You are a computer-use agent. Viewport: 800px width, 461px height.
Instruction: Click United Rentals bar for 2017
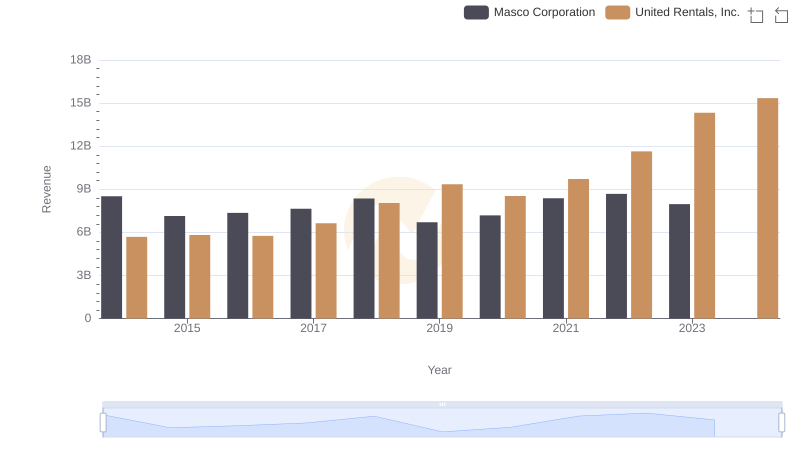(x=326, y=271)
